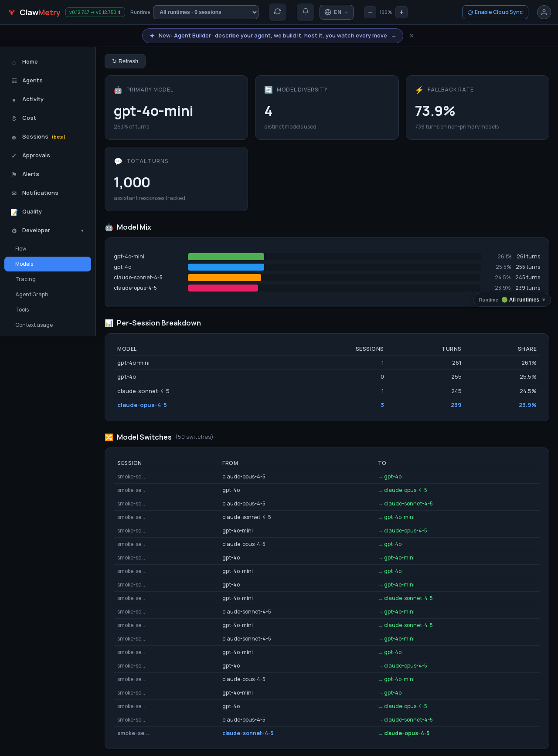Click the zoom in plus button
The height and width of the screenshot is (756, 558).
(401, 12)
